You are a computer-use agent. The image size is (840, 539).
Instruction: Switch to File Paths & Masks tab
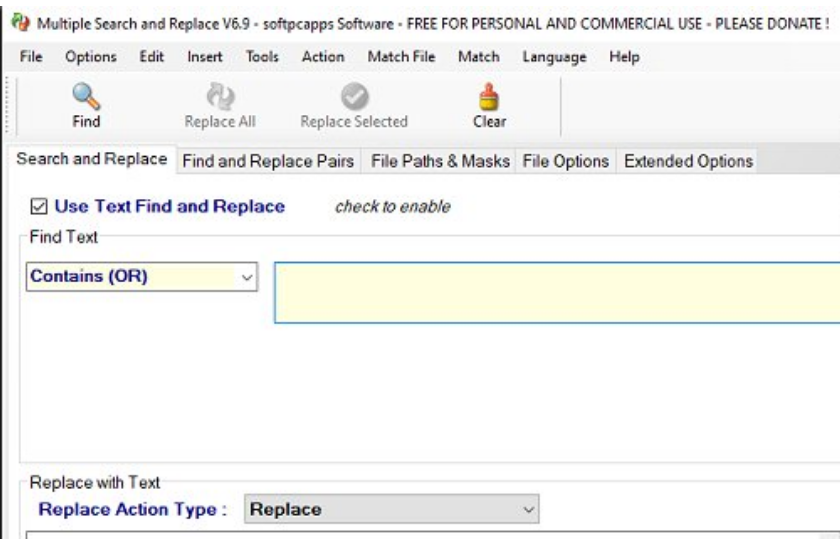(440, 161)
